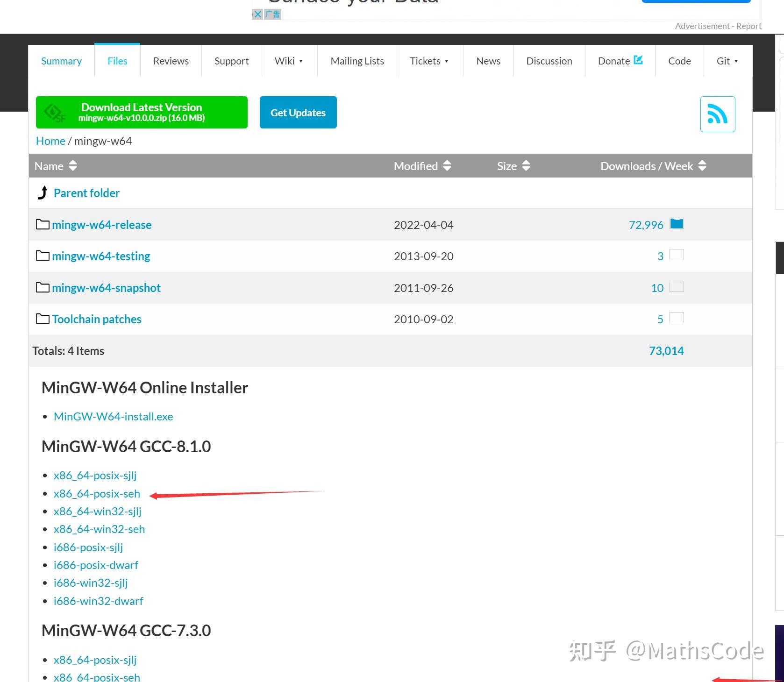The image size is (784, 682).
Task: Click the 72,996 downloads count
Action: (646, 225)
